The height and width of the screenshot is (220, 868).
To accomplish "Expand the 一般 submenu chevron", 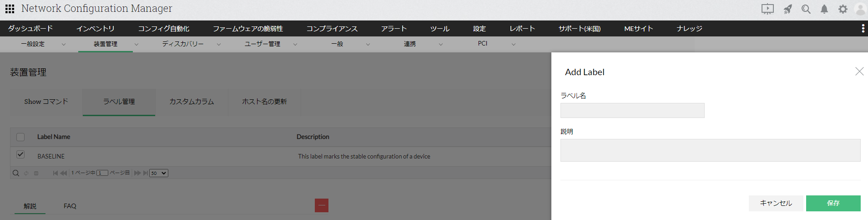I will point(368,44).
